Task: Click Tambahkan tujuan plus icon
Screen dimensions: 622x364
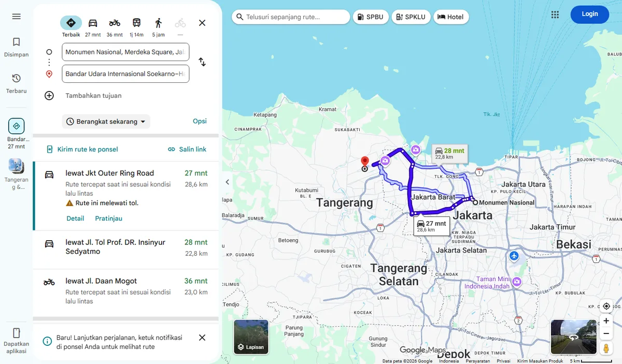Action: click(49, 95)
